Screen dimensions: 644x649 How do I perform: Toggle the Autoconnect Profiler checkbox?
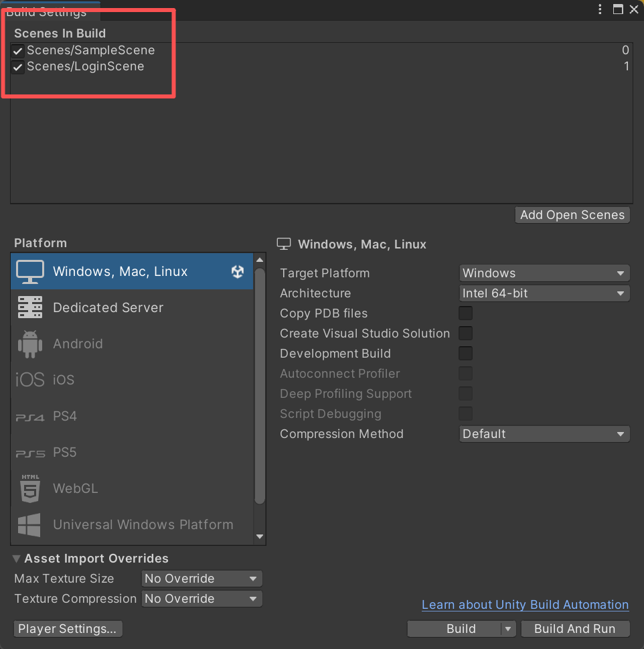[x=465, y=373]
